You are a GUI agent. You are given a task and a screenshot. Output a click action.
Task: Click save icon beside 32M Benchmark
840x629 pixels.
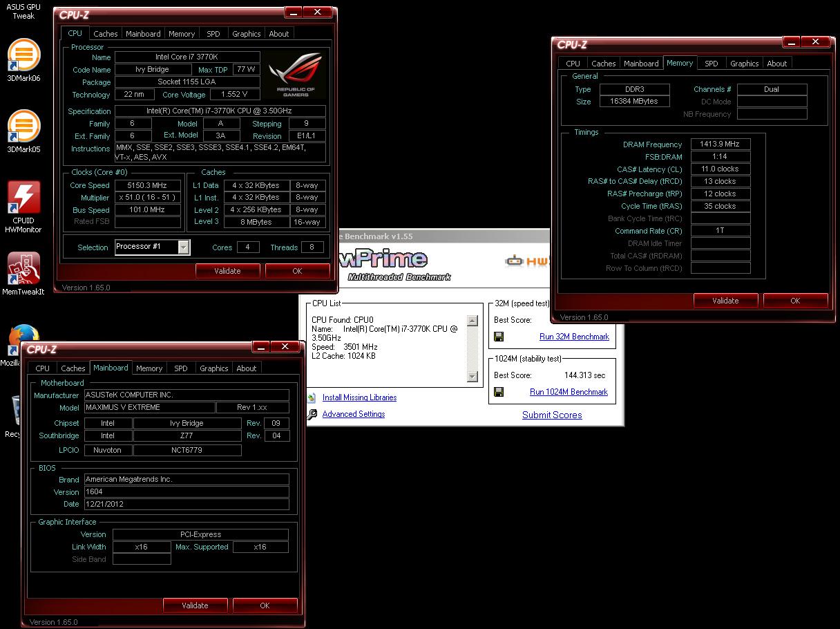499,337
